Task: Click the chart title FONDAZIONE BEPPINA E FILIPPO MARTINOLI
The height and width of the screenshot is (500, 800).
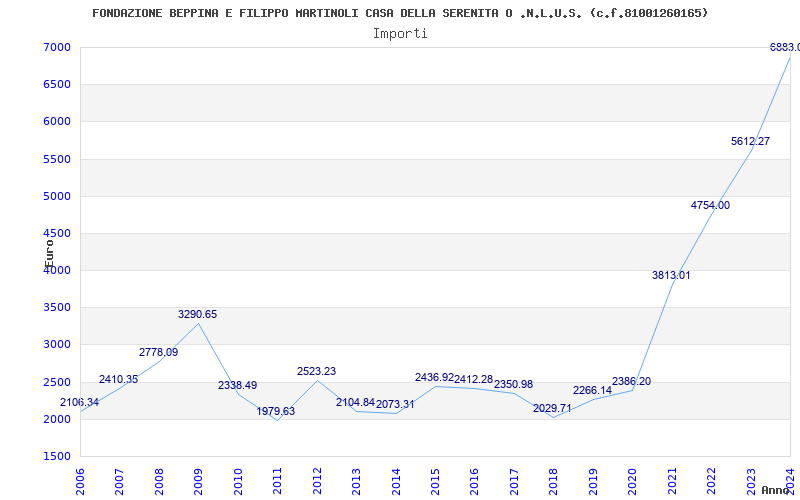Action: [x=400, y=13]
